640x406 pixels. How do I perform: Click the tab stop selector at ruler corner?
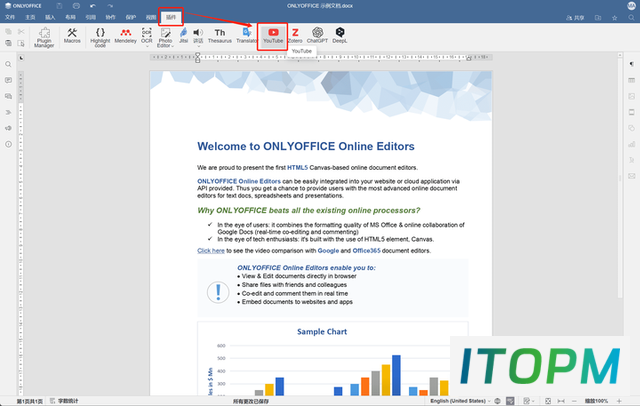[x=21, y=58]
